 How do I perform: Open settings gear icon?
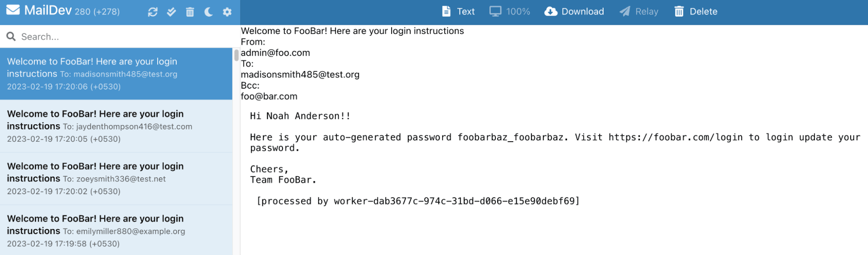pos(227,12)
